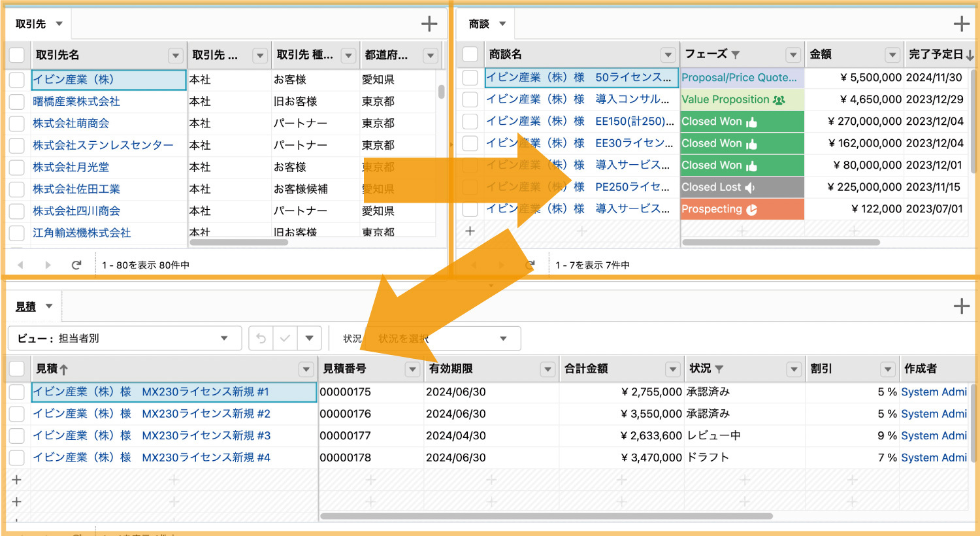The width and height of the screenshot is (980, 536).
Task: Click the horizontal scrollbar of 取引先 grid
Action: (238, 243)
